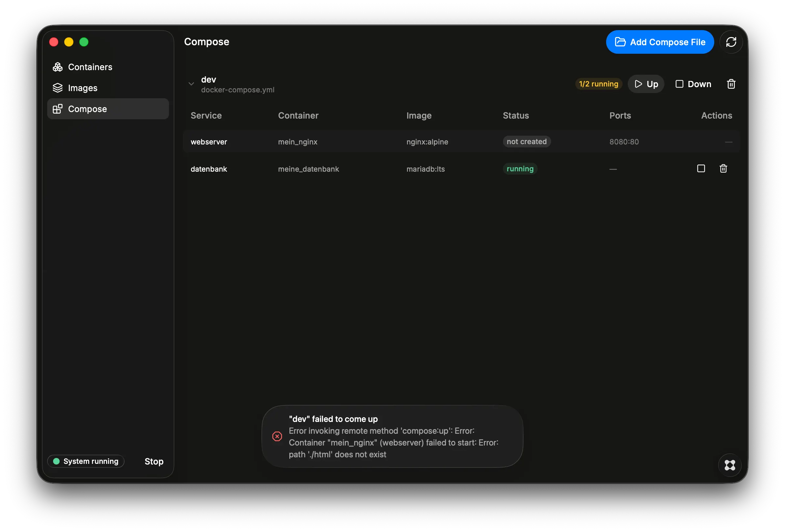Image resolution: width=785 pixels, height=532 pixels.
Task: Select the webserver service cell
Action: coord(209,142)
